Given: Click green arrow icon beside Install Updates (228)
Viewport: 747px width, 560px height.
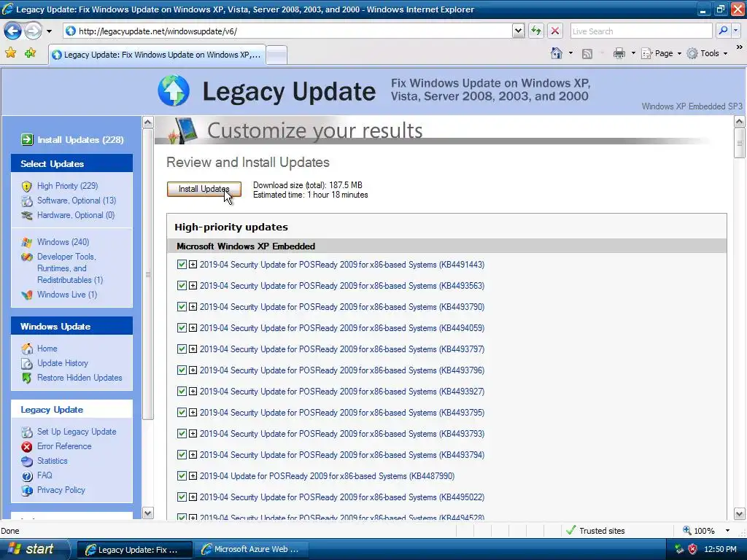Looking at the screenshot, I should tap(27, 139).
